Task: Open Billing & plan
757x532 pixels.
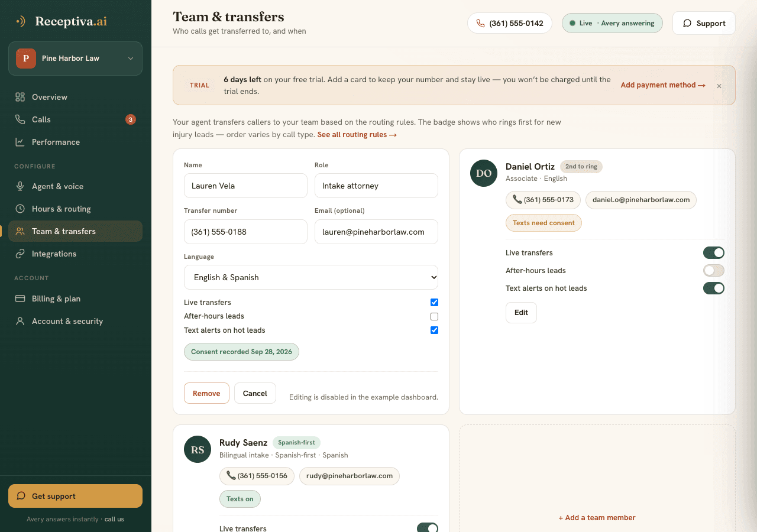Action: click(x=75, y=299)
